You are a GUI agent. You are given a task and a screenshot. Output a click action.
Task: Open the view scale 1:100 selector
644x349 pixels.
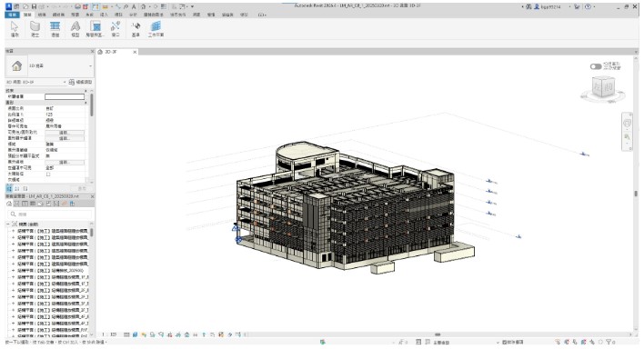[x=109, y=334]
